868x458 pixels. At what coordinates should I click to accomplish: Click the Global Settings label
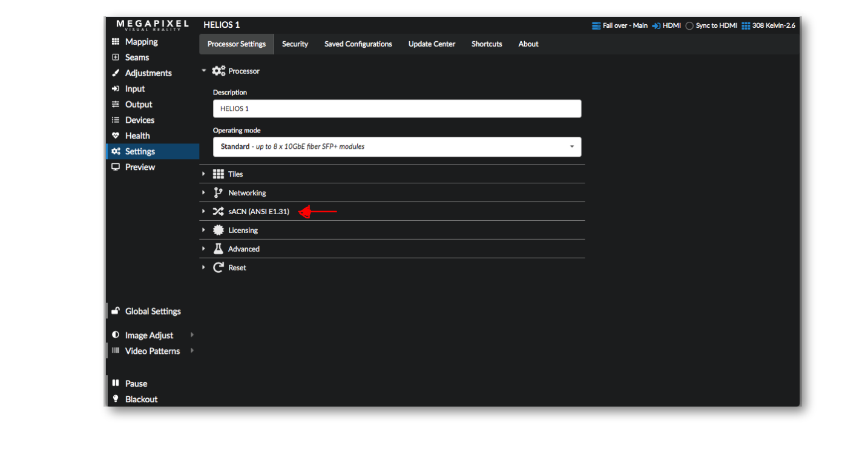click(153, 311)
